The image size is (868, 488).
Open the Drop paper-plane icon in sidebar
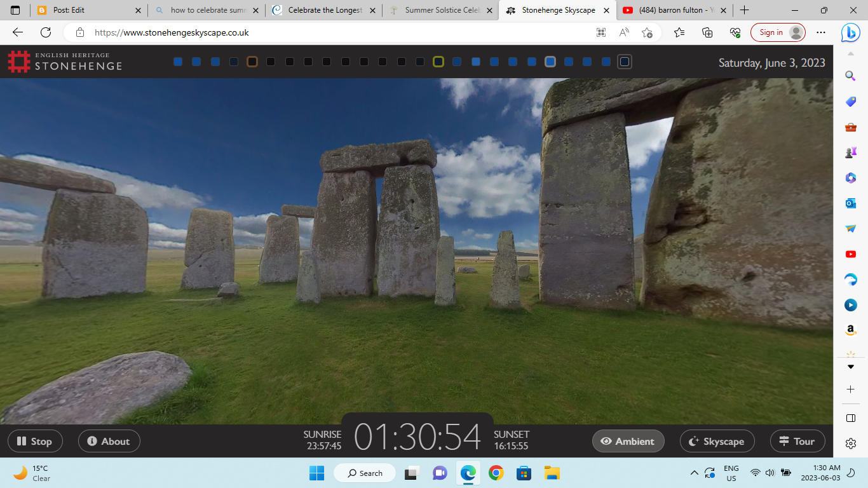coord(850,229)
